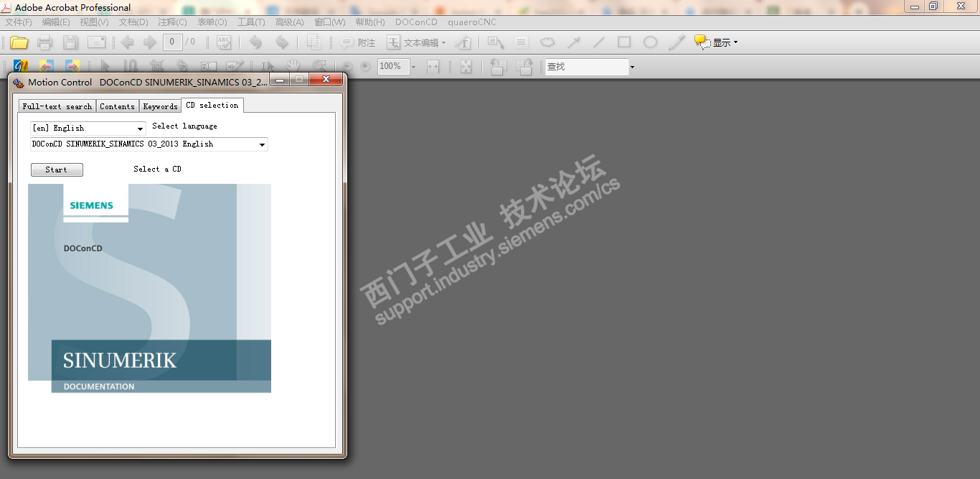This screenshot has width=980, height=479.
Task: Open the 文件(F) menu
Action: point(19,22)
